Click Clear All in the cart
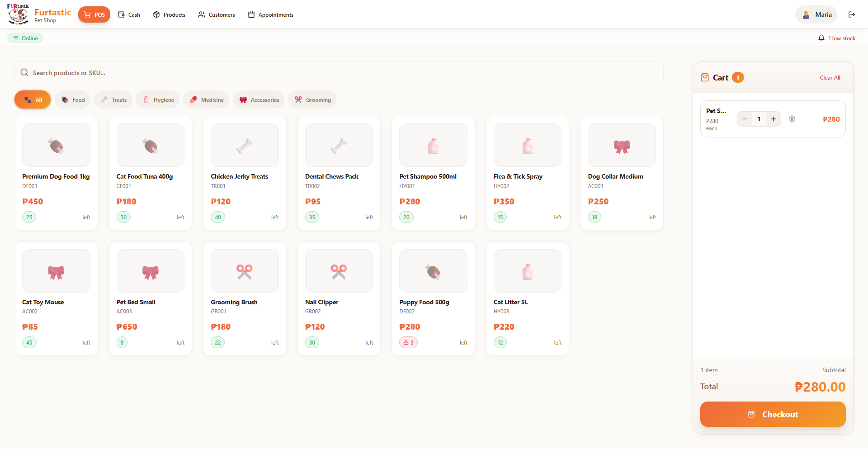The height and width of the screenshot is (449, 868). [830, 78]
